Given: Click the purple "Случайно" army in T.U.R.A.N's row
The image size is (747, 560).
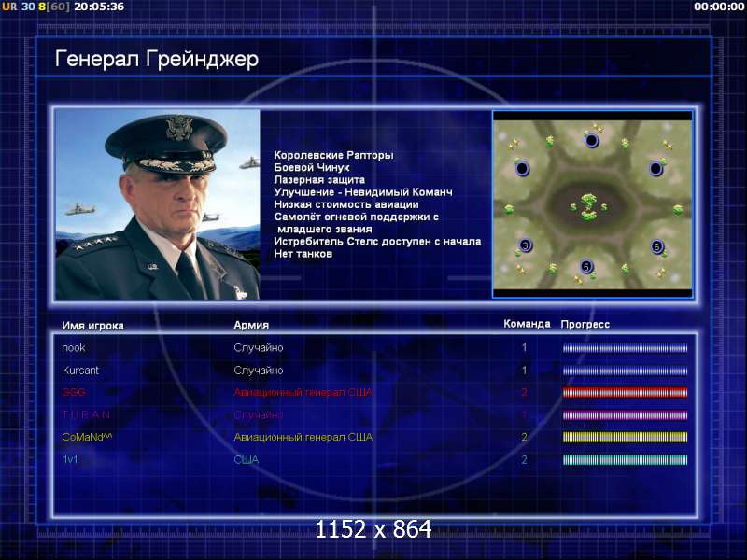Looking at the screenshot, I should (x=259, y=414).
